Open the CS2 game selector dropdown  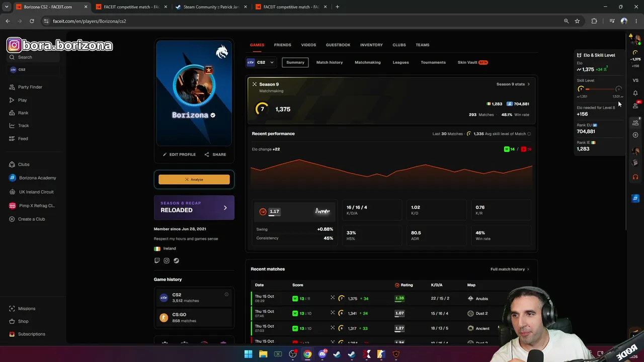click(x=261, y=62)
